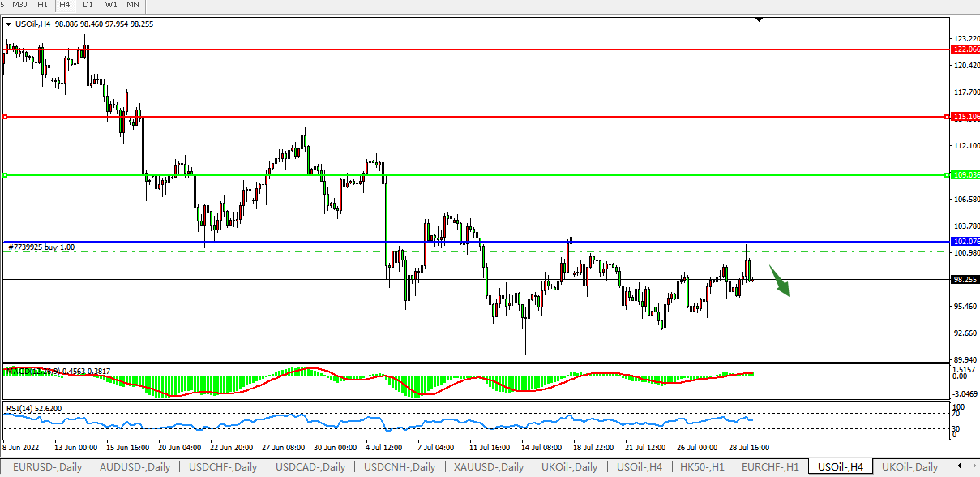
Task: Click left square handle of 115.10 red line
Action: (x=5, y=117)
